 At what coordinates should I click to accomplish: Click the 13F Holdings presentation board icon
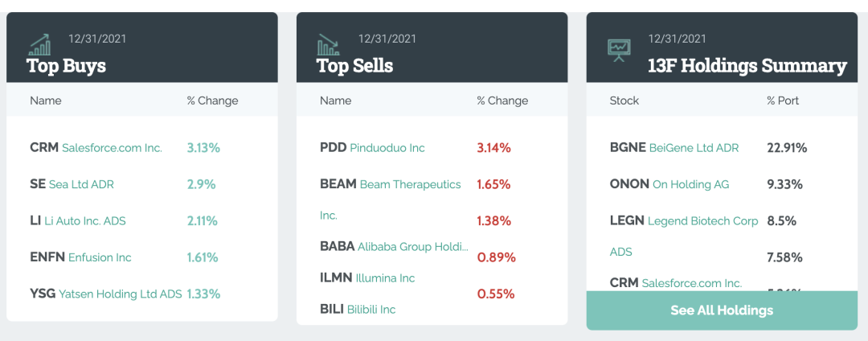pos(619,49)
